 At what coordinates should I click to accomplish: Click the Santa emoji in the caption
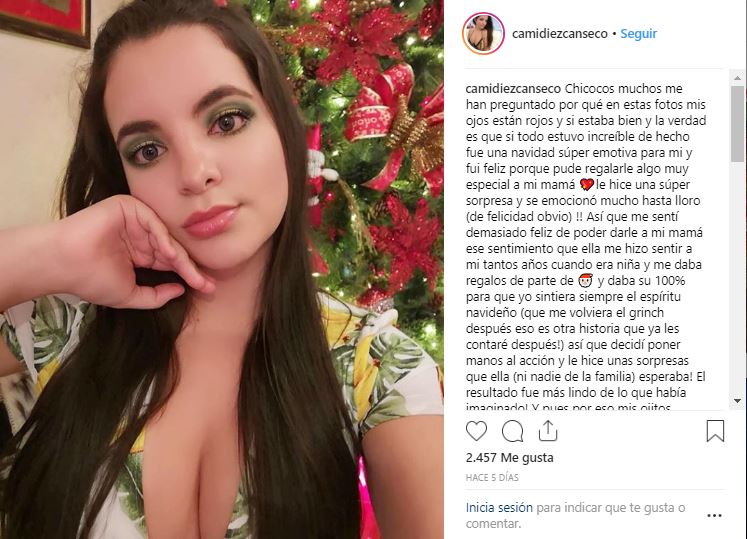(585, 281)
